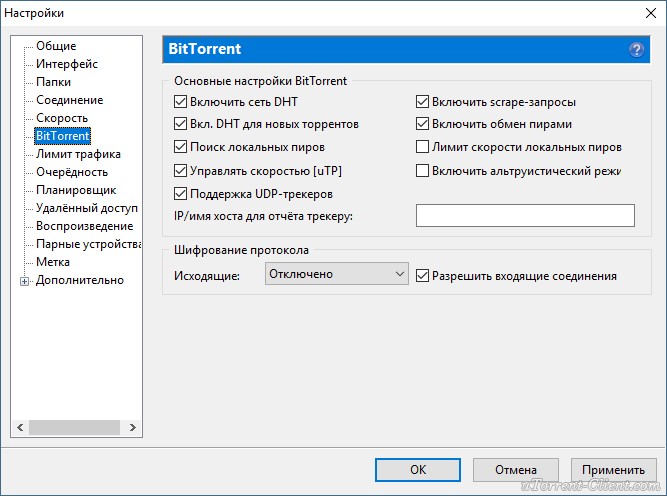Toggle Поддержка UDP-трекеров checkbox
Viewport: 667px width, 496px height.
click(x=180, y=194)
